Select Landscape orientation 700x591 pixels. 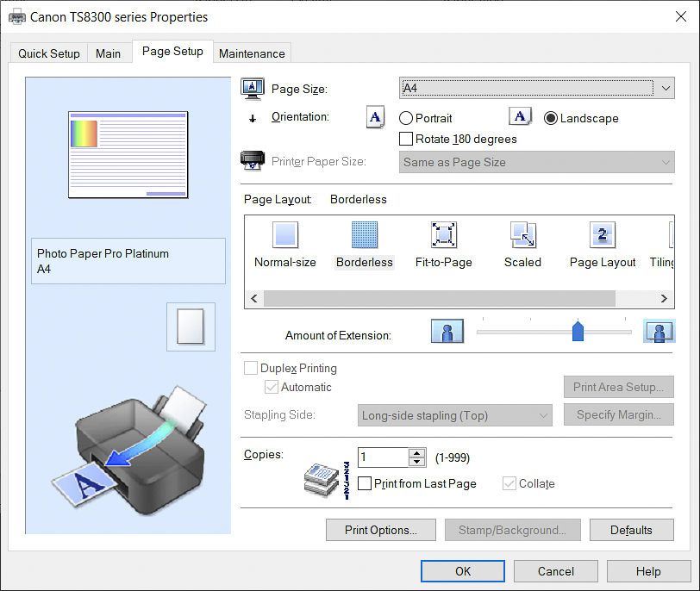[x=551, y=118]
